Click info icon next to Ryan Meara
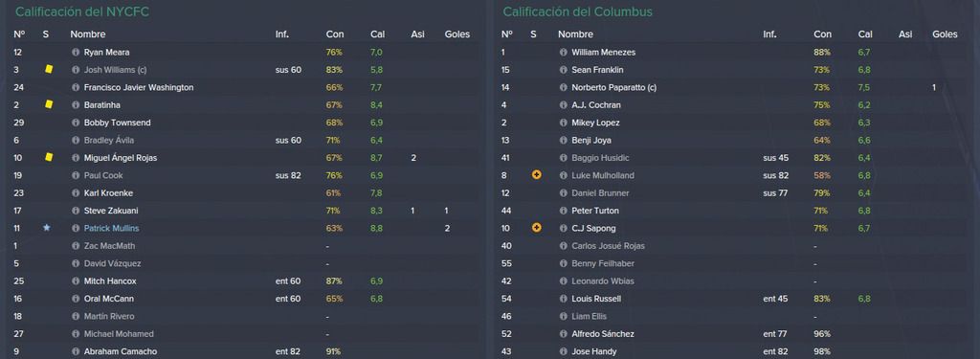 click(x=76, y=53)
